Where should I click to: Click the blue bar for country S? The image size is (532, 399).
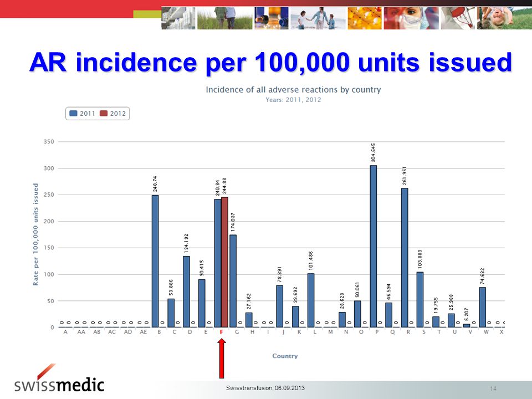tap(420, 300)
